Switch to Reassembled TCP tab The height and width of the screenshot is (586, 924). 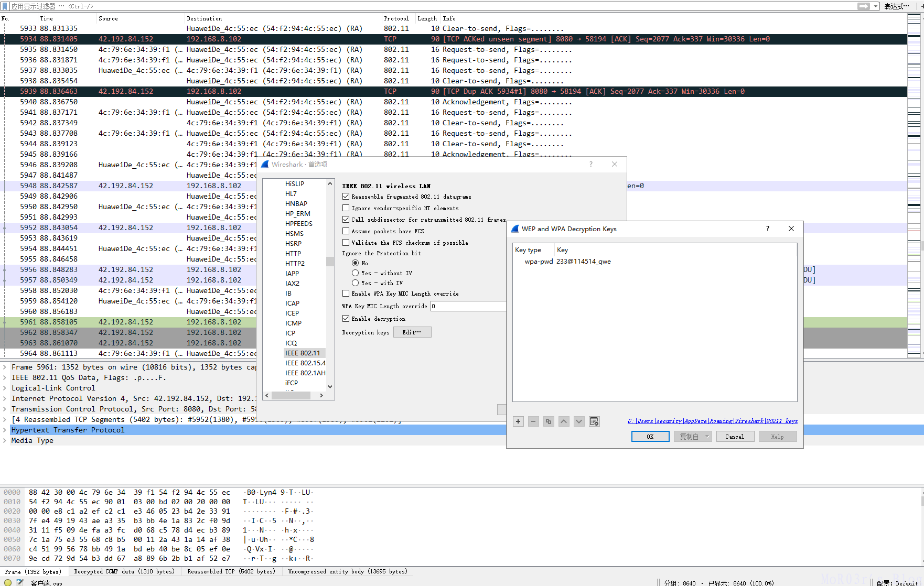(231, 572)
